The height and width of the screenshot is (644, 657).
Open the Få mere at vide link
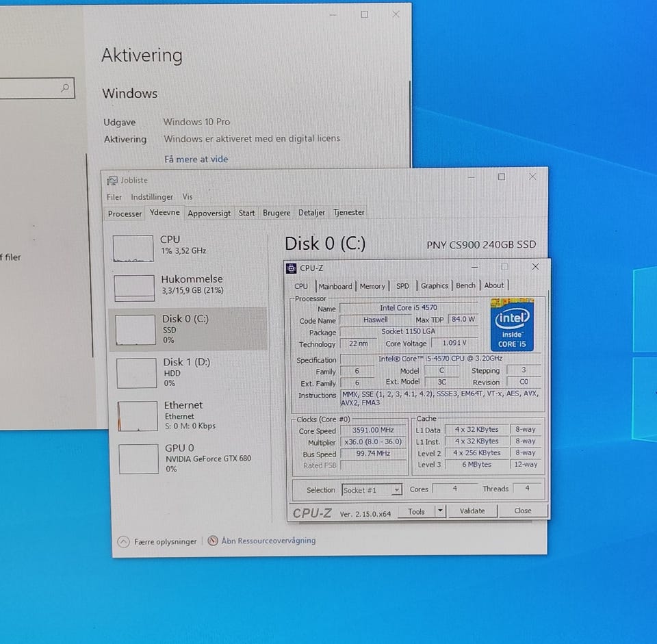coord(196,159)
